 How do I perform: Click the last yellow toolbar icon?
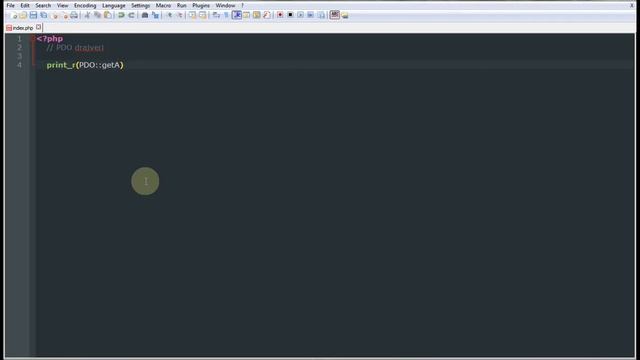(345, 16)
